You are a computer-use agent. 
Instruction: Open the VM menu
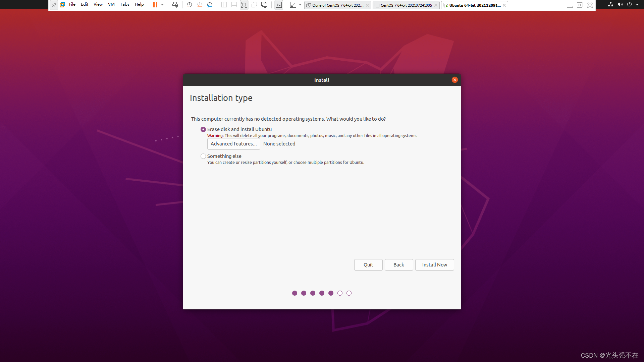pyautogui.click(x=111, y=4)
